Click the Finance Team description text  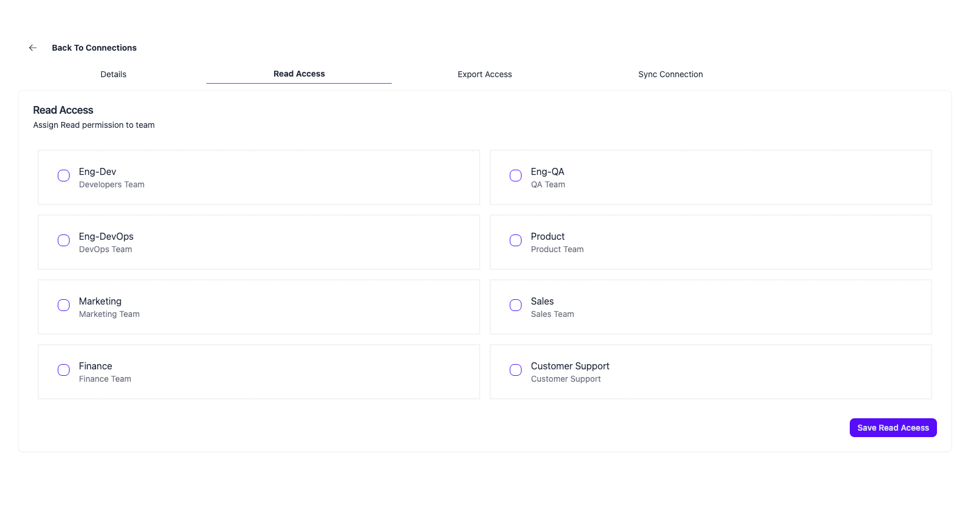[105, 379]
